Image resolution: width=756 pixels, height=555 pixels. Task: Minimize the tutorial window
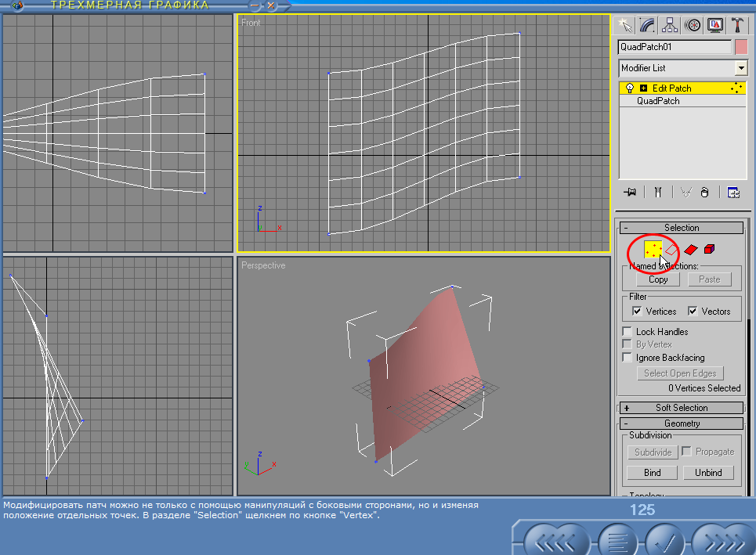point(255,5)
